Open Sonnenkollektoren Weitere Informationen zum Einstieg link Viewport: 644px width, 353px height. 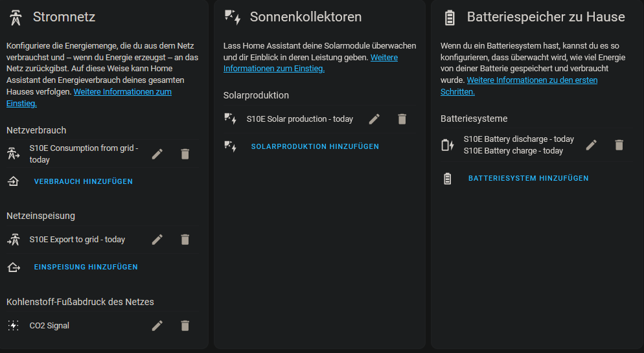[x=310, y=63]
